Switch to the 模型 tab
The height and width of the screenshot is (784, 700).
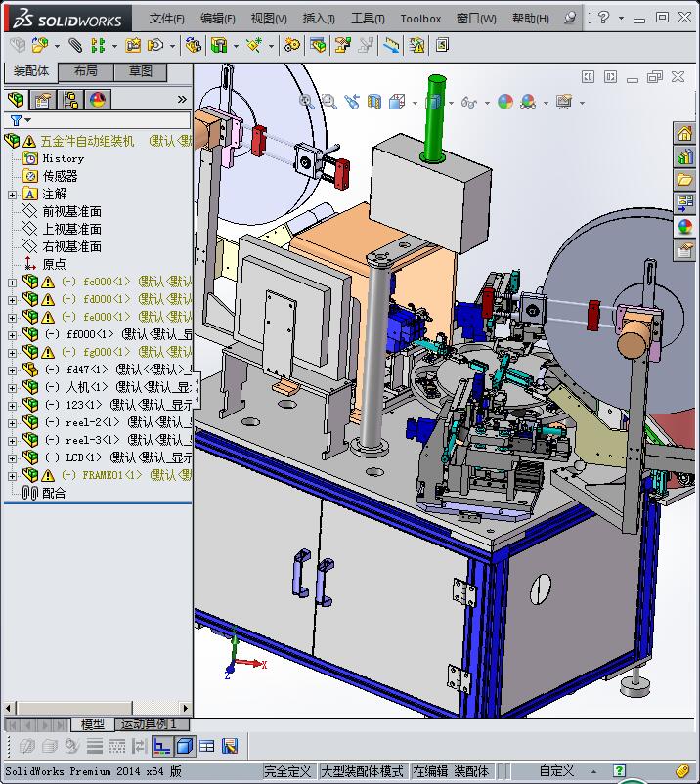(x=93, y=724)
